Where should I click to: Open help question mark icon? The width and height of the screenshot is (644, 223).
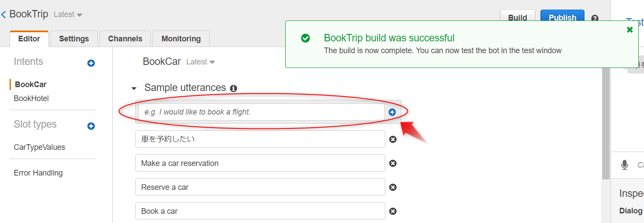pos(595,18)
